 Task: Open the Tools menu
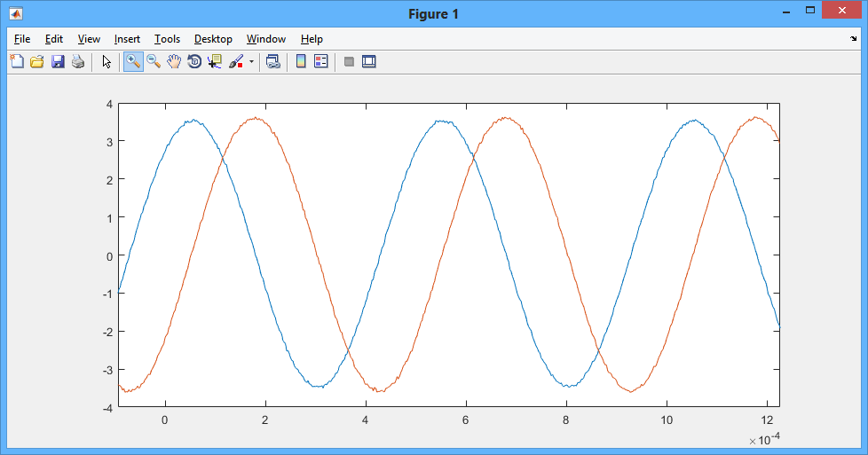(167, 39)
